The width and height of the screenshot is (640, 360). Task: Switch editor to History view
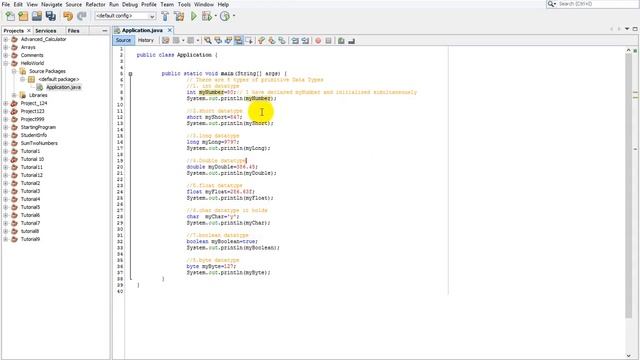tap(146, 40)
